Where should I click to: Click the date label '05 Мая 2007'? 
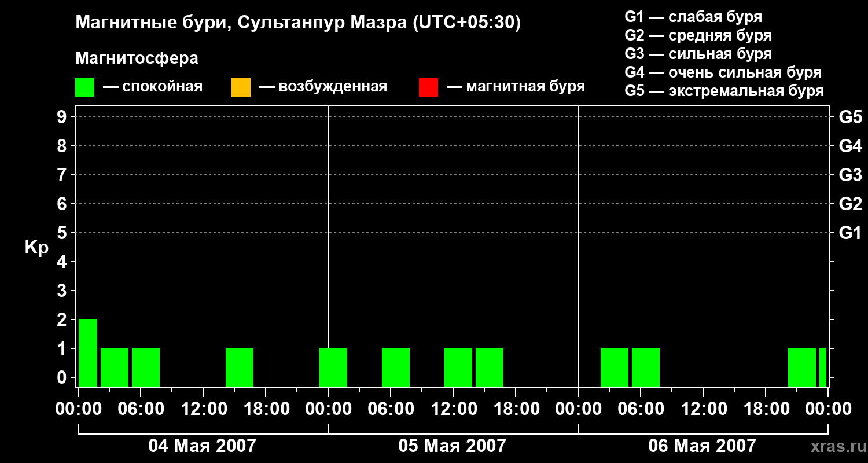(452, 446)
